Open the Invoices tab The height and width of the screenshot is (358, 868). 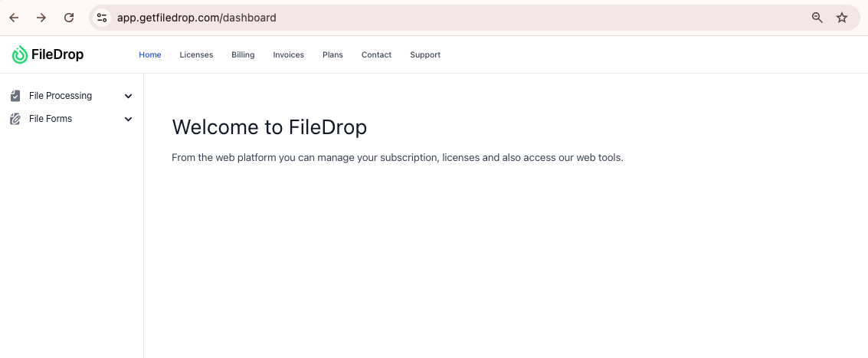tap(288, 55)
